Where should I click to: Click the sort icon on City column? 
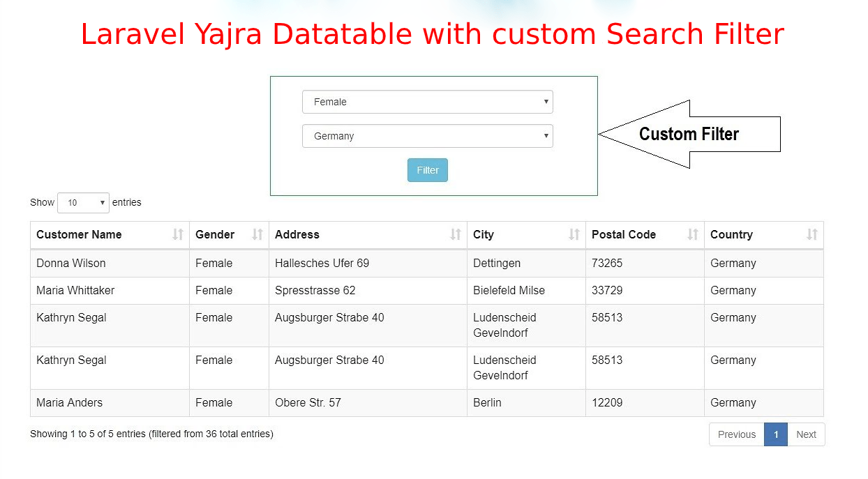point(574,234)
